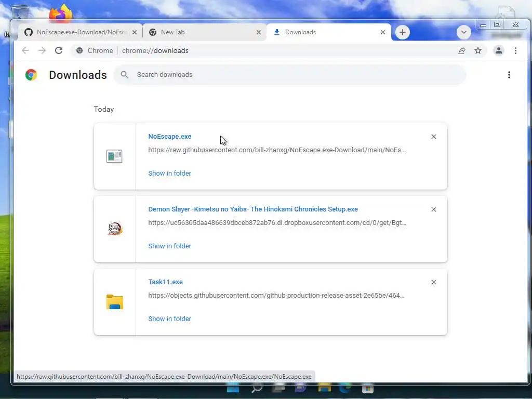
Task: Bookmark this page with the star icon
Action: [x=478, y=50]
